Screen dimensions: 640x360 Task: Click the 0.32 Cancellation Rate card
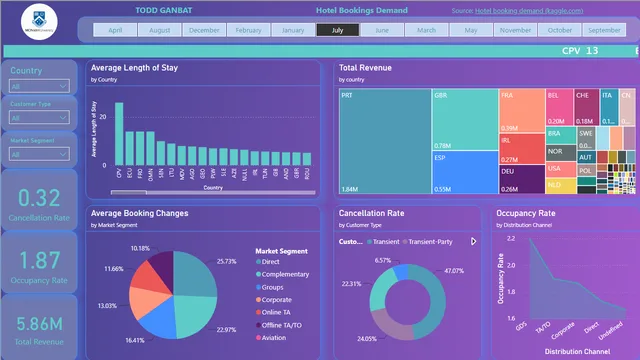click(x=39, y=200)
